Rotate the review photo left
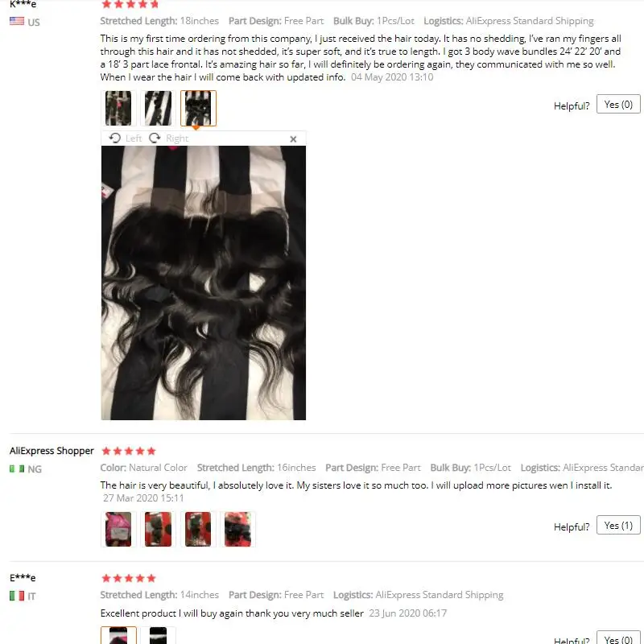The height and width of the screenshot is (644, 644). pos(126,138)
